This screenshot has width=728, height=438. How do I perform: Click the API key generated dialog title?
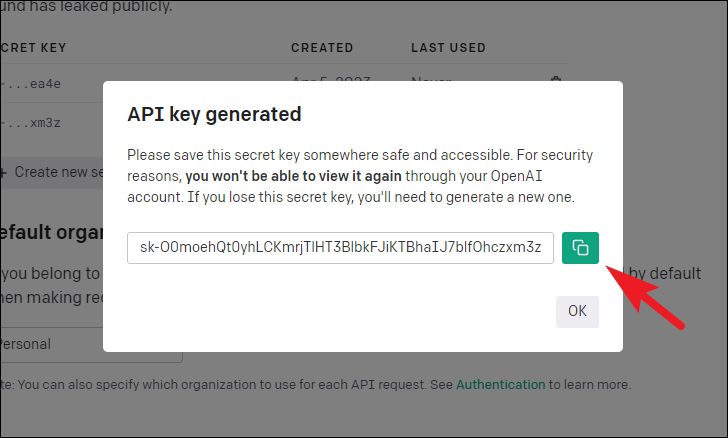click(x=214, y=114)
